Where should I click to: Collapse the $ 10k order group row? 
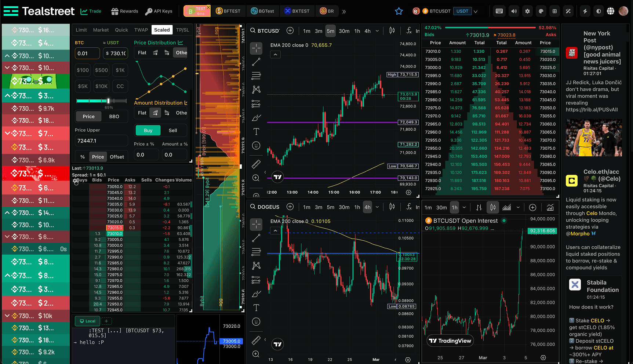coord(7,316)
